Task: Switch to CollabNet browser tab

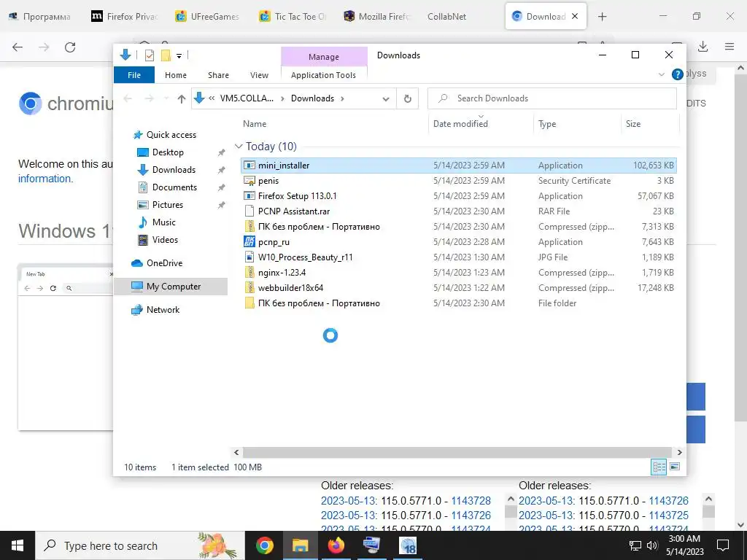Action: point(446,16)
